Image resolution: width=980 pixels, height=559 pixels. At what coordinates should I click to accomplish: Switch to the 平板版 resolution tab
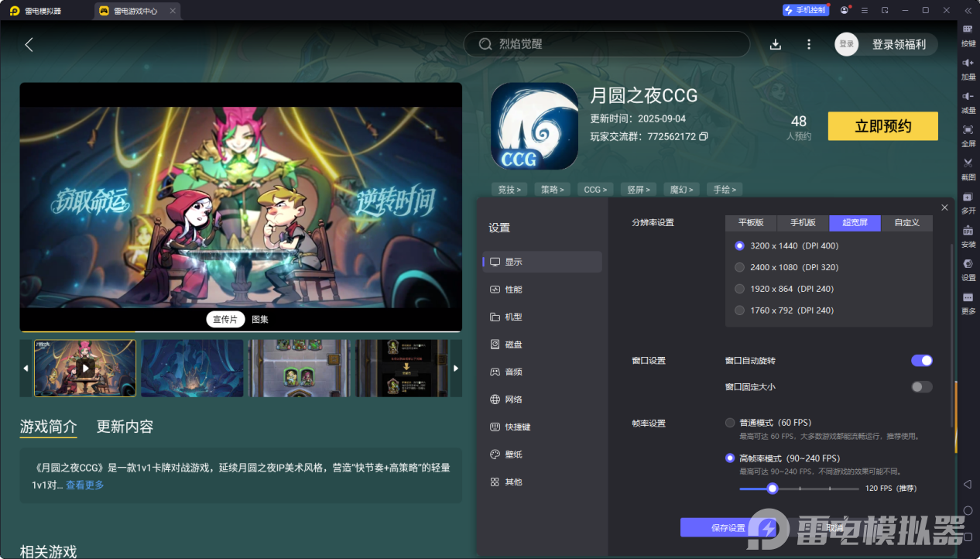(751, 222)
